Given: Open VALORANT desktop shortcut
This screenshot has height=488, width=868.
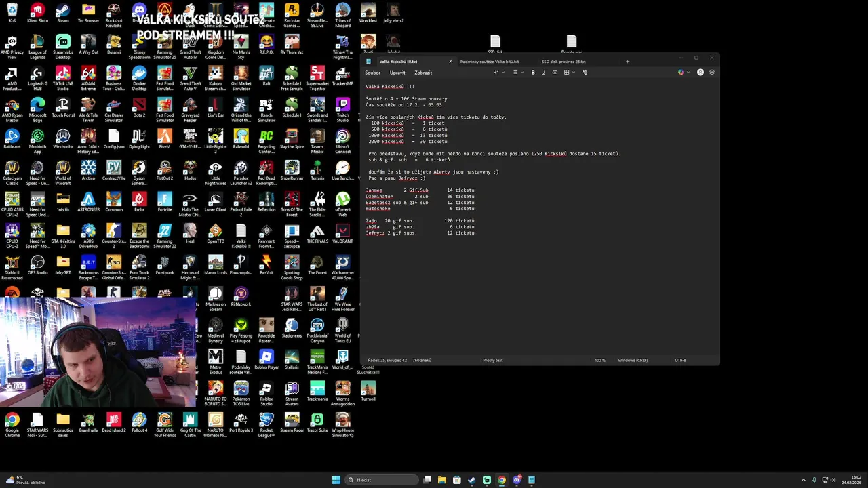Looking at the screenshot, I should click(342, 233).
